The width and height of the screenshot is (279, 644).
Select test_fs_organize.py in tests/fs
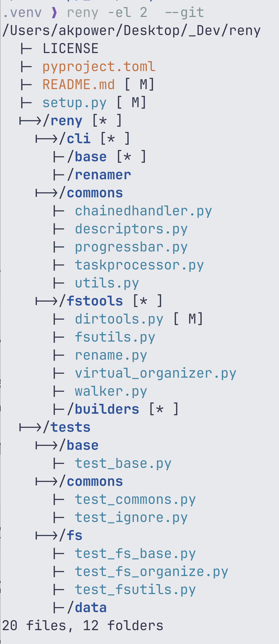click(x=152, y=572)
